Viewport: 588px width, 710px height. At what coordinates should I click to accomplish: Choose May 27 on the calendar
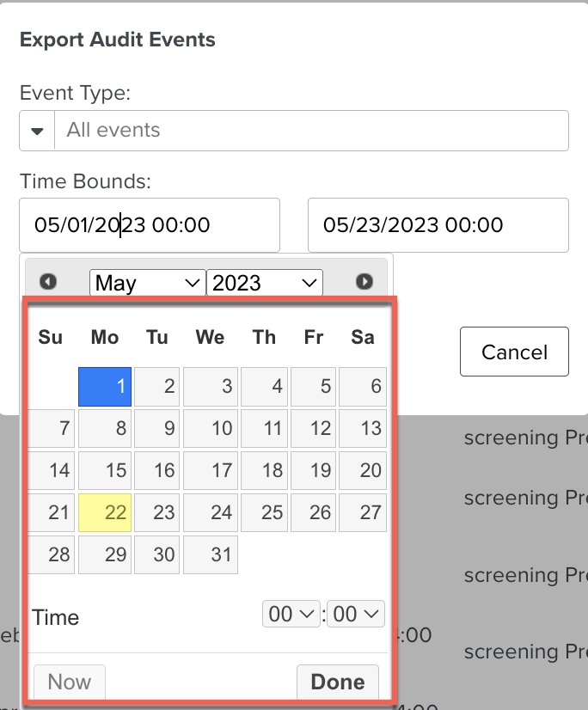363,513
